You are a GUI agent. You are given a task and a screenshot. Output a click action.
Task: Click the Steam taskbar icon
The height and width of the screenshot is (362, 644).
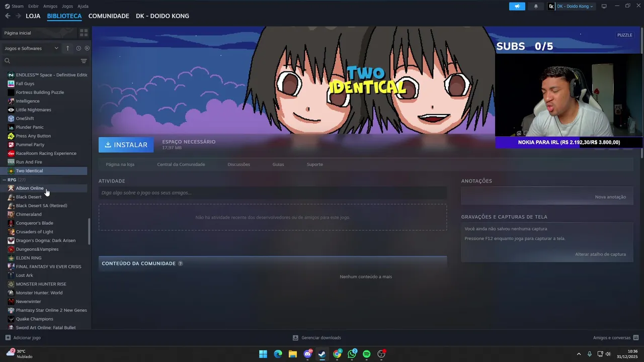tap(322, 354)
